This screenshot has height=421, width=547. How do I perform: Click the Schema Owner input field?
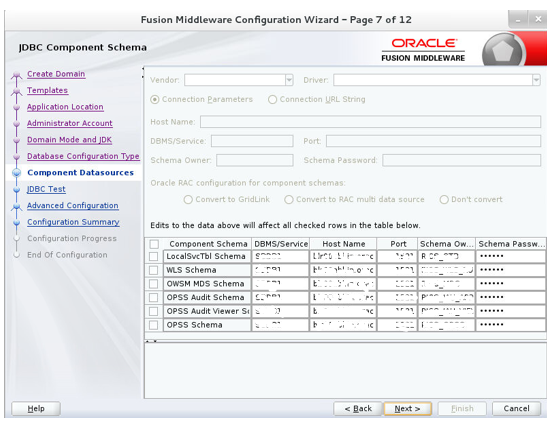tap(255, 160)
